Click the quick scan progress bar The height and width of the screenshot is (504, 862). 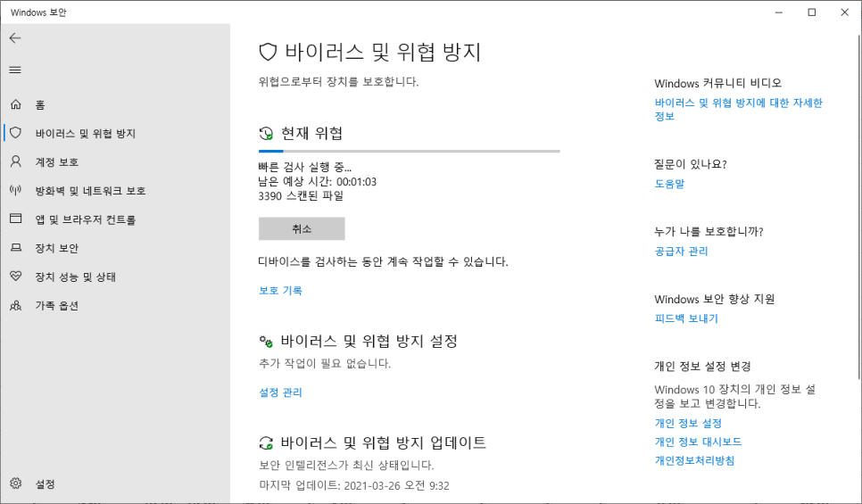point(409,151)
